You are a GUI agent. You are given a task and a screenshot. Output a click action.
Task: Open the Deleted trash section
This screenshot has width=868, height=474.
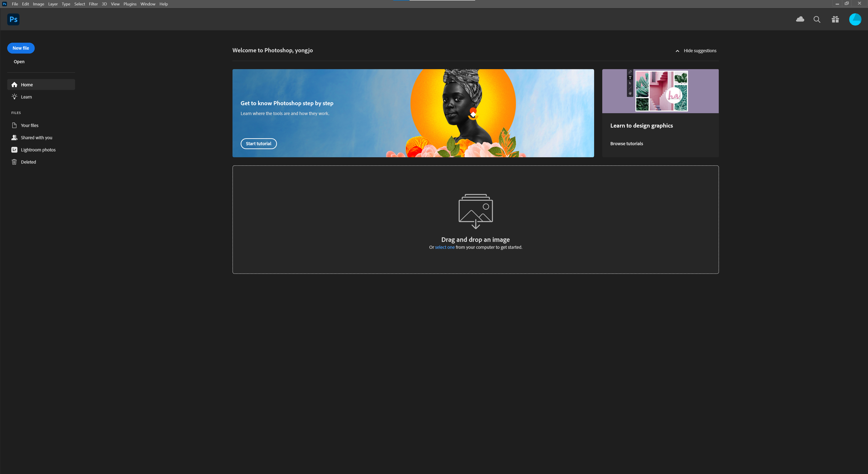click(28, 162)
